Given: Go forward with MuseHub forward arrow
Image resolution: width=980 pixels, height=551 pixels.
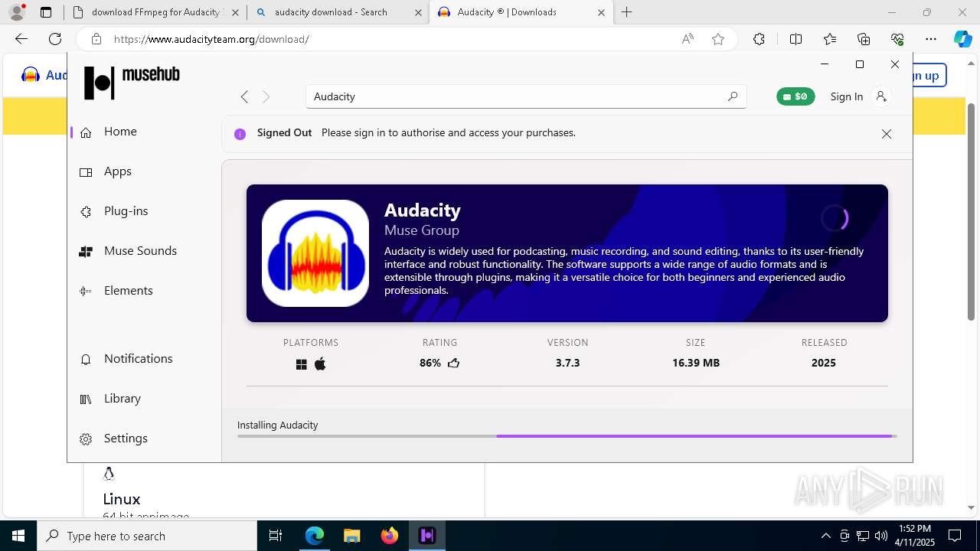Looking at the screenshot, I should pyautogui.click(x=266, y=96).
